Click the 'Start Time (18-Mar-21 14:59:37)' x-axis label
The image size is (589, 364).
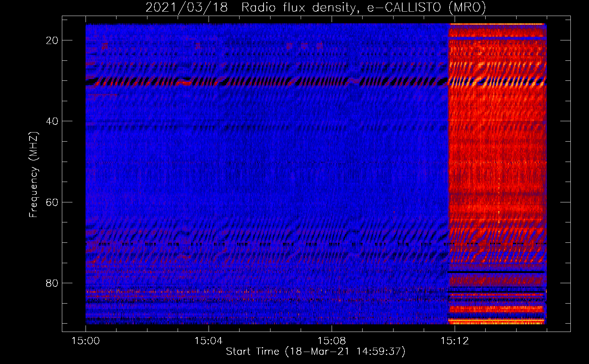pos(316,352)
